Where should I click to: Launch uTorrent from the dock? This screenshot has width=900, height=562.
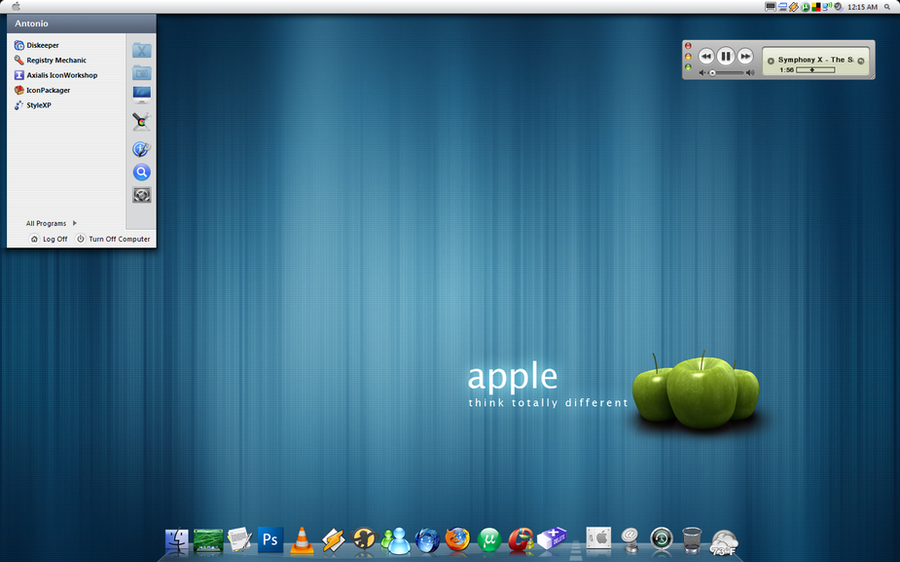pyautogui.click(x=489, y=540)
